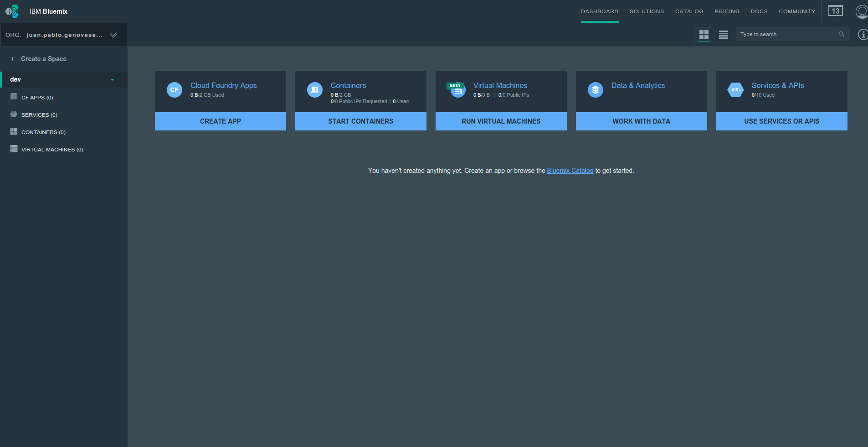This screenshot has width=868, height=447.
Task: Click the plus icon beside Create a Space
Action: tap(13, 59)
